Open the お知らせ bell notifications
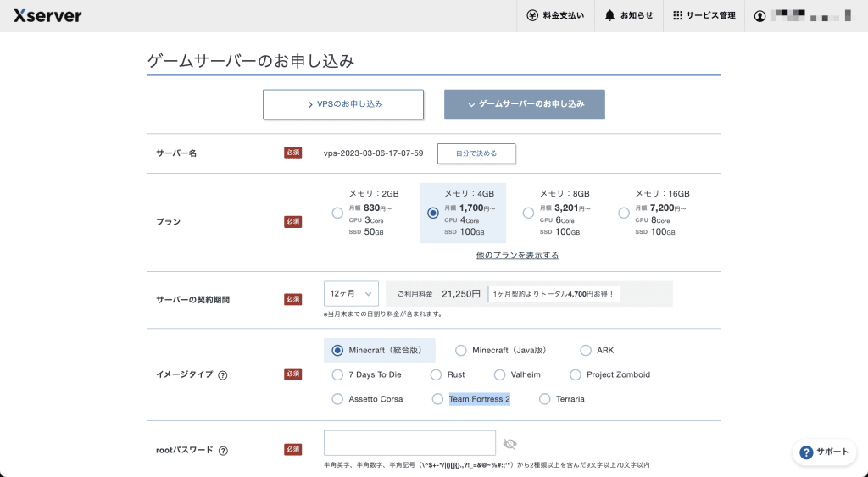 [628, 15]
